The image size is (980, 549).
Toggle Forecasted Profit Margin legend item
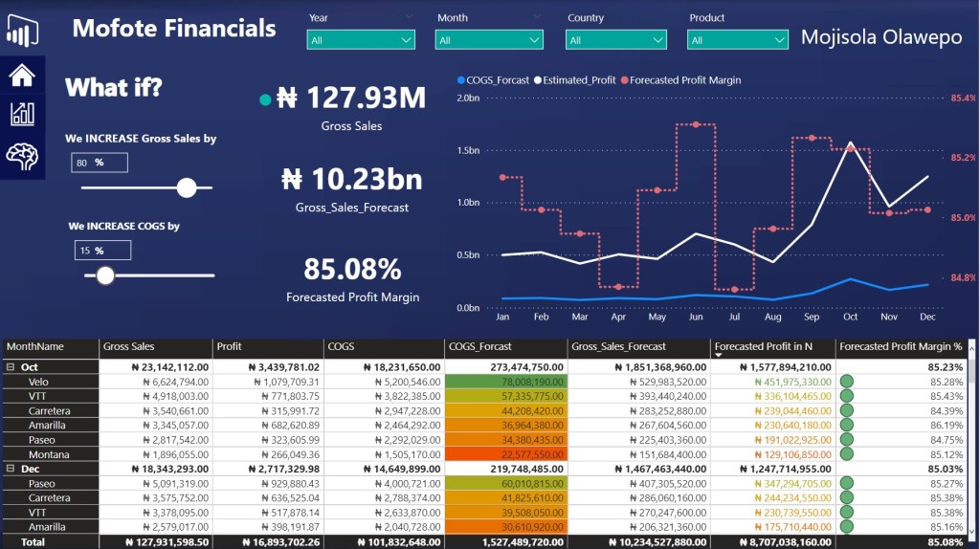click(x=680, y=80)
